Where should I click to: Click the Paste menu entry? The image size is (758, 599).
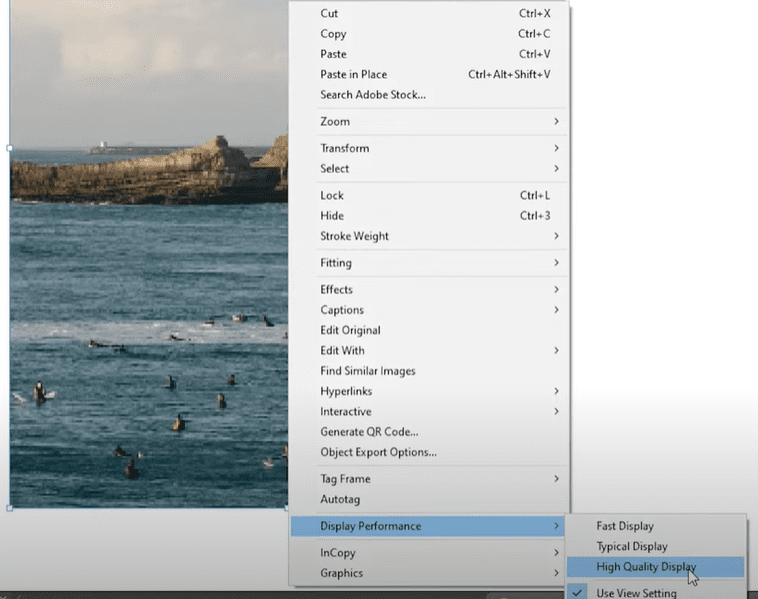429,54
